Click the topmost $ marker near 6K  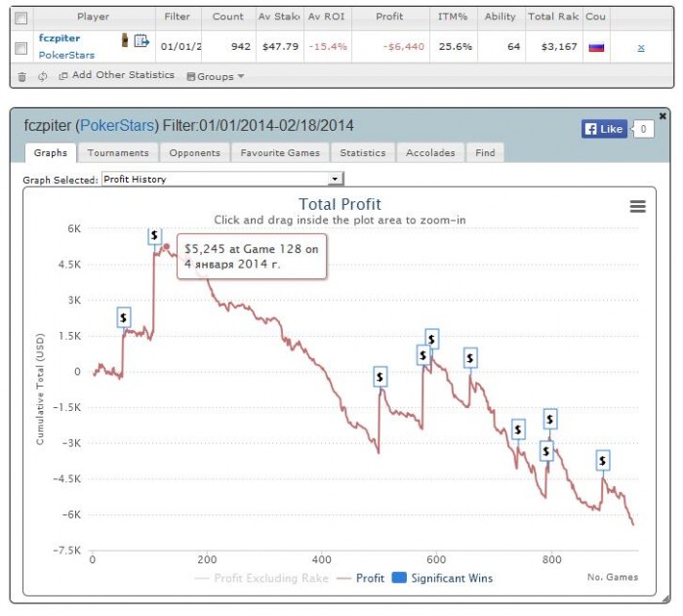154,236
